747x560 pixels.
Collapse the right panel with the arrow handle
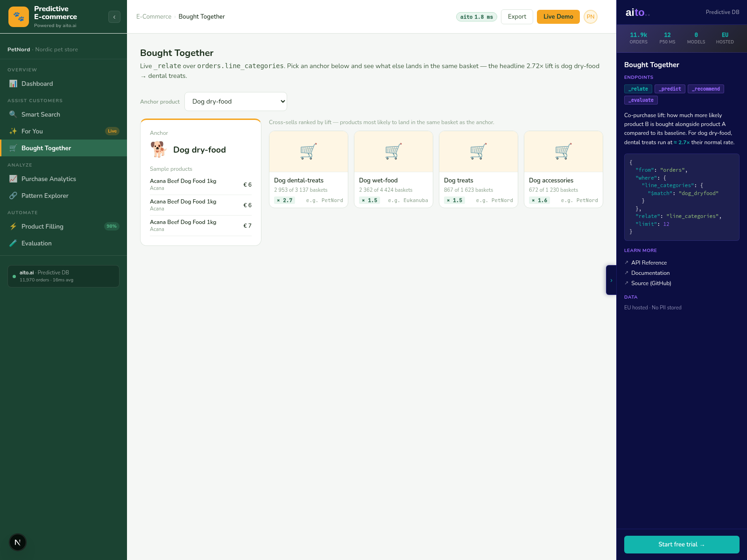tap(611, 280)
